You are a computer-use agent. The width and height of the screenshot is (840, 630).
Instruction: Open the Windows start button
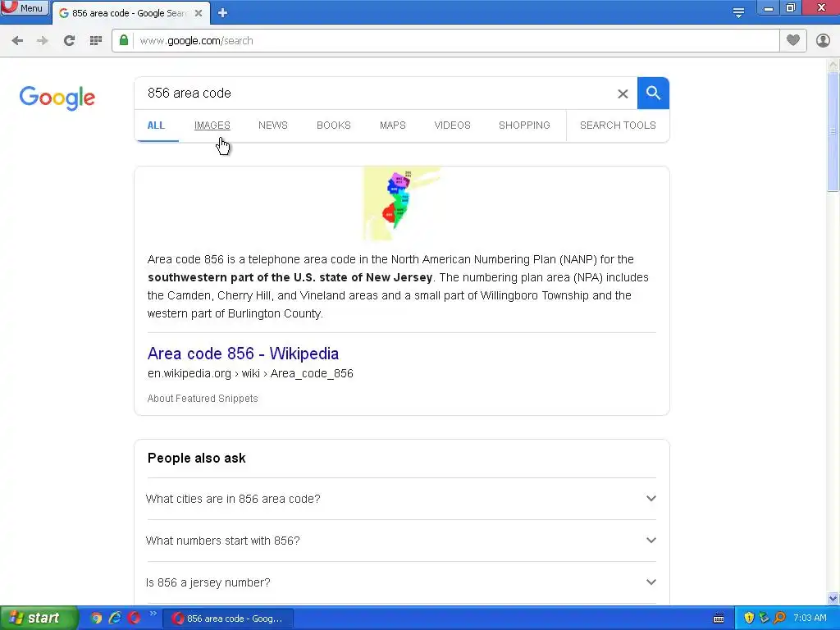(x=38, y=619)
